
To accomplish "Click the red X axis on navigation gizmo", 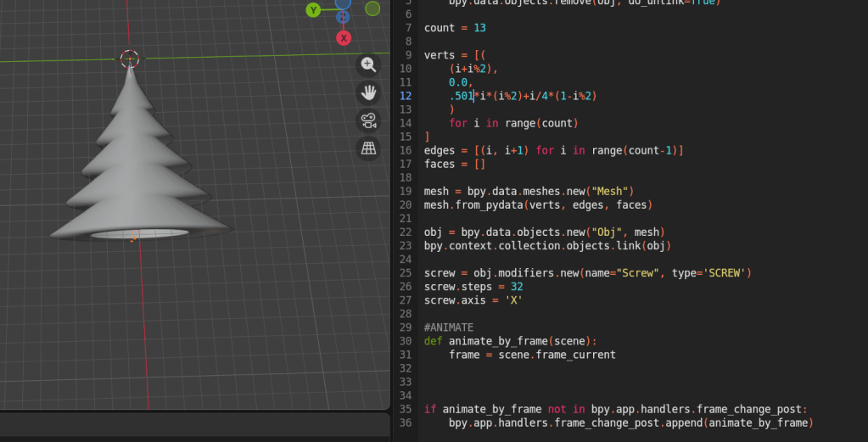I will point(344,38).
